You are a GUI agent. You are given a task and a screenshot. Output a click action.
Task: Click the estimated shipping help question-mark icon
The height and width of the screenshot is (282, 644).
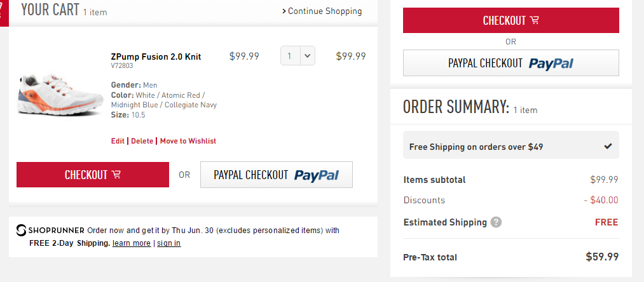pyautogui.click(x=496, y=222)
